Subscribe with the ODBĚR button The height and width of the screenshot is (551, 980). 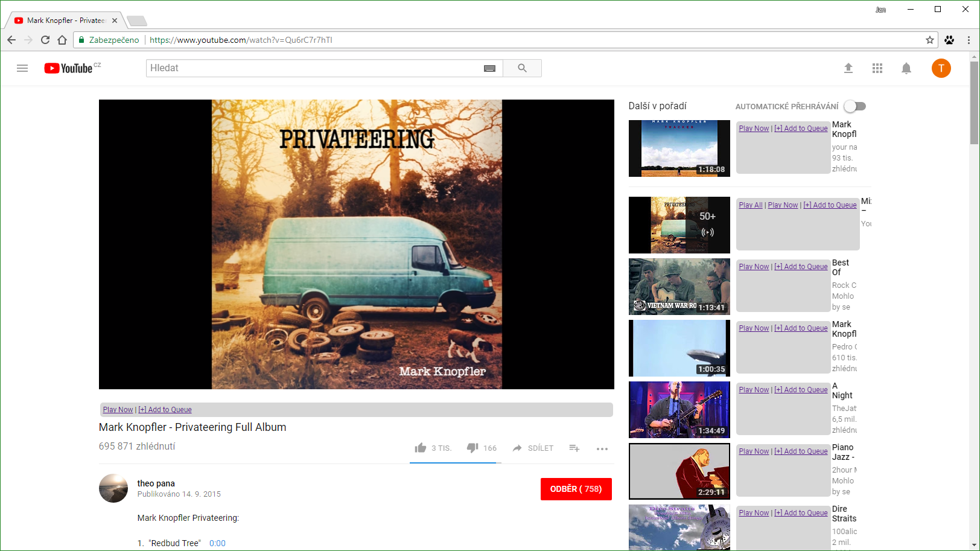[576, 489]
